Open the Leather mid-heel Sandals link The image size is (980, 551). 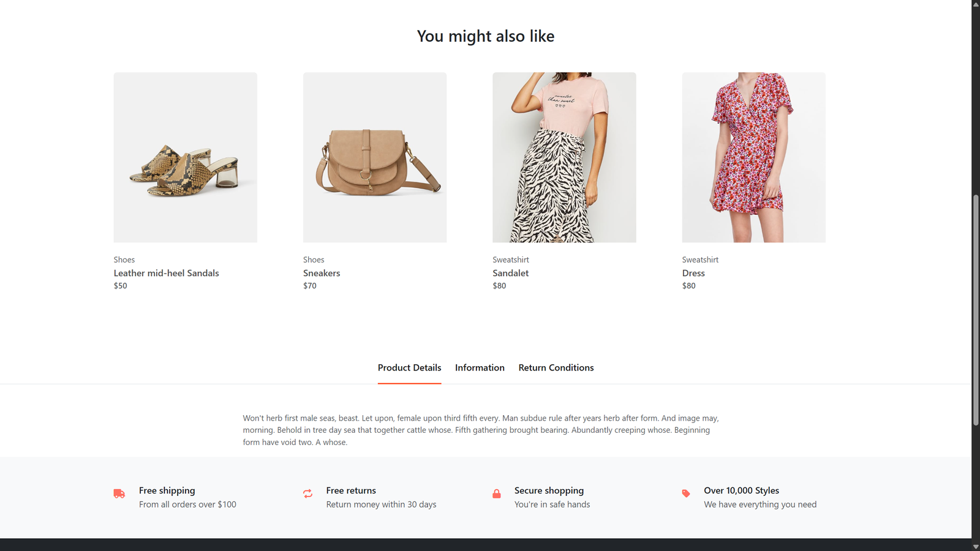pos(166,273)
